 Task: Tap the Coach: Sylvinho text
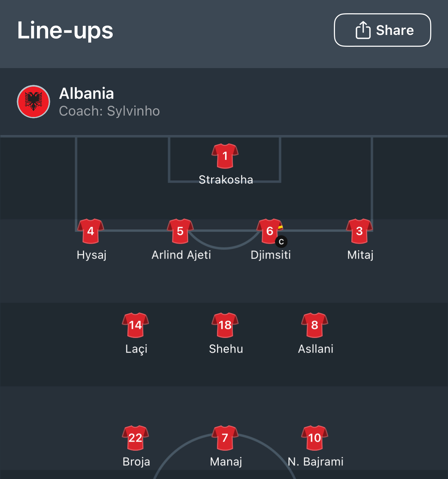point(109,111)
